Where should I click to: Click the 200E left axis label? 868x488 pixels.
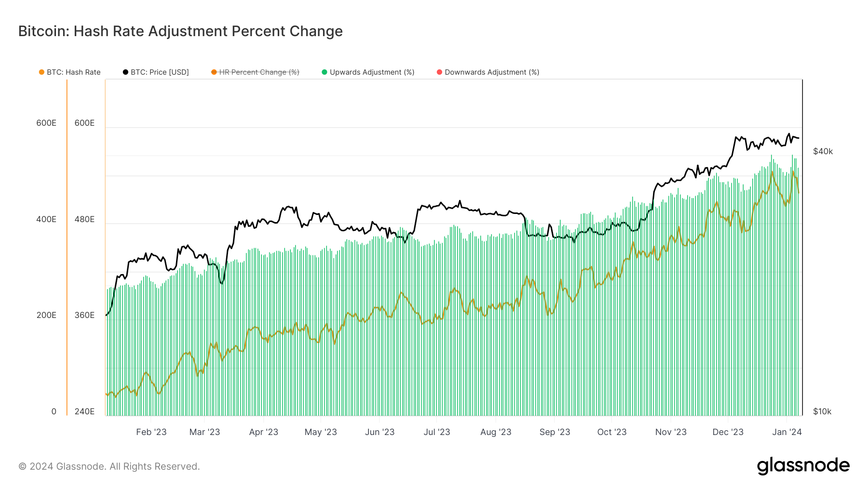(x=46, y=315)
